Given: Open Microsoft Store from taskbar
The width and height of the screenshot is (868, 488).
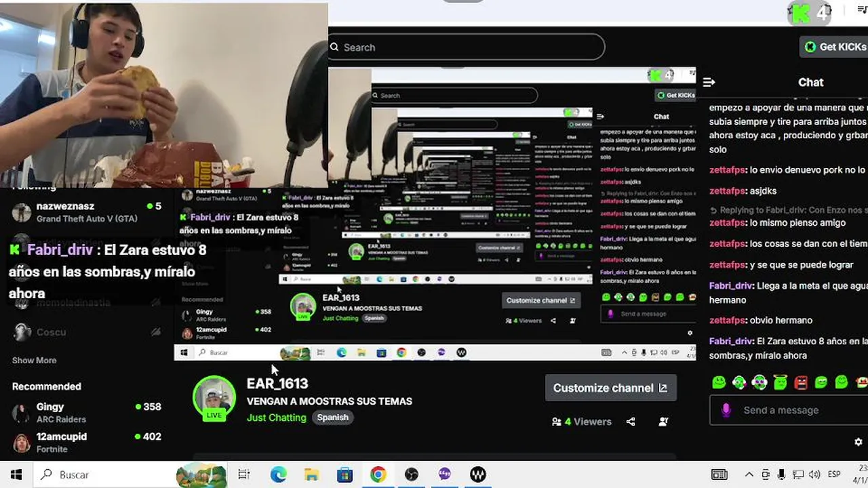Looking at the screenshot, I should click(344, 474).
